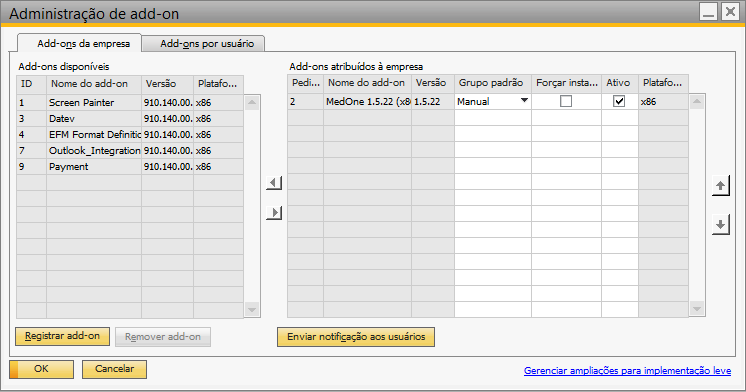Click the Registrar add-on button
The height and width of the screenshot is (392, 746).
point(62,336)
